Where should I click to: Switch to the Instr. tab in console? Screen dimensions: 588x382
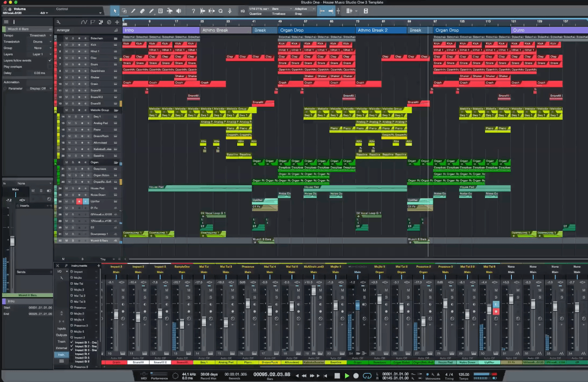click(x=61, y=354)
